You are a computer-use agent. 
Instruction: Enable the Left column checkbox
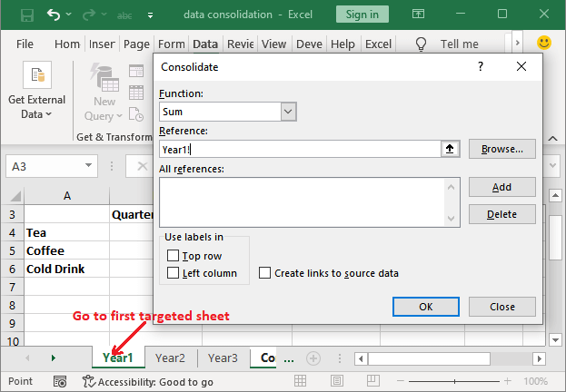pyautogui.click(x=173, y=273)
